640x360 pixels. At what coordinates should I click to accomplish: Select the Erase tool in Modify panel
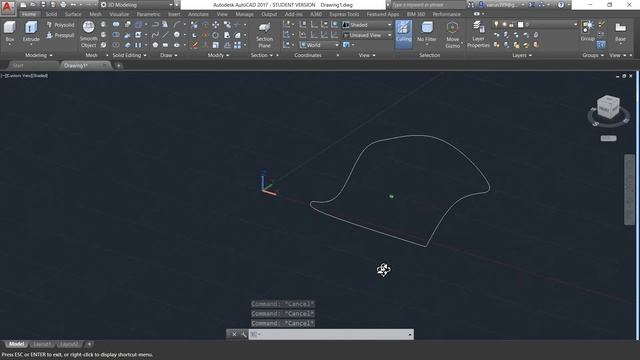(x=195, y=45)
